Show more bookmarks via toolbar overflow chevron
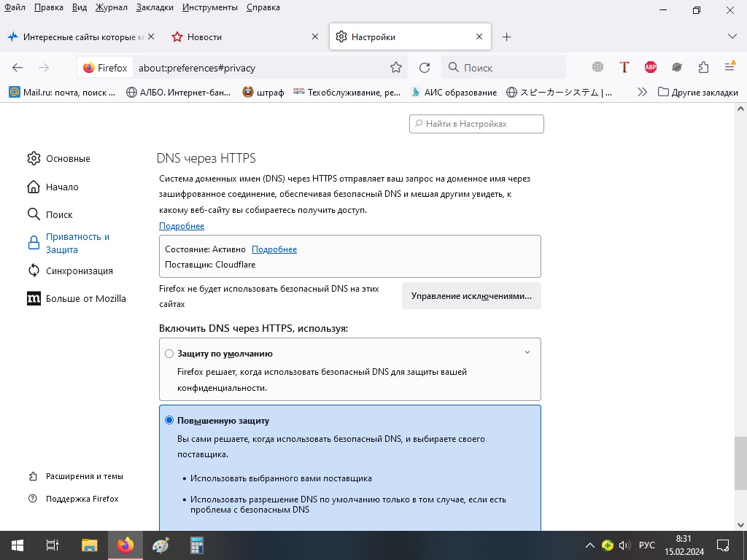 pos(642,93)
